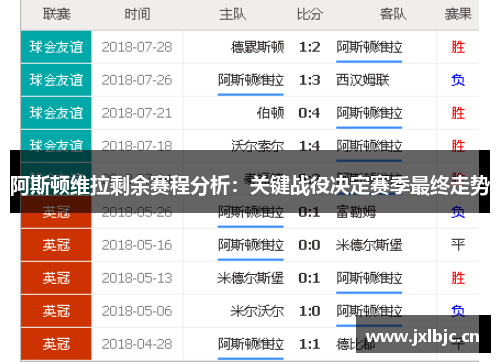Select the date 2018-07-26
The image size is (500, 362).
point(137,80)
